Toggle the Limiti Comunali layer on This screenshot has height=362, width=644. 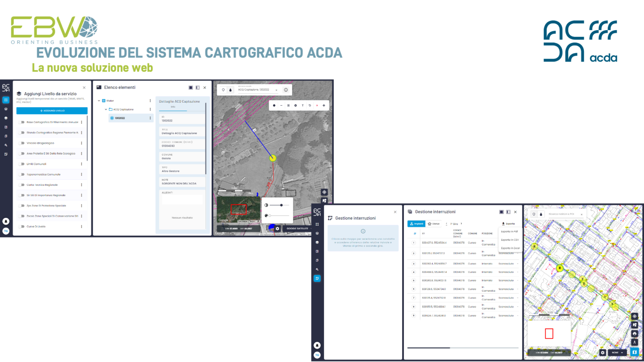point(21,164)
